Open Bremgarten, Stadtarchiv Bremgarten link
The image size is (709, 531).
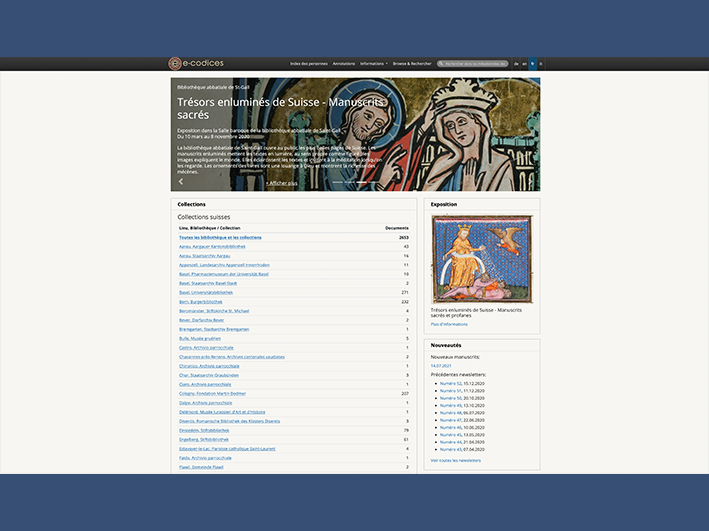pyautogui.click(x=214, y=329)
